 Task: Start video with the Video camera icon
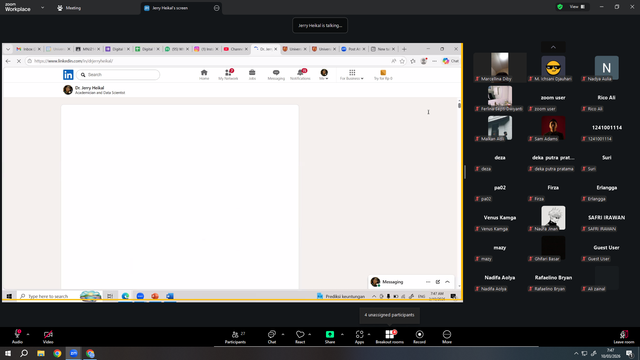click(48, 334)
